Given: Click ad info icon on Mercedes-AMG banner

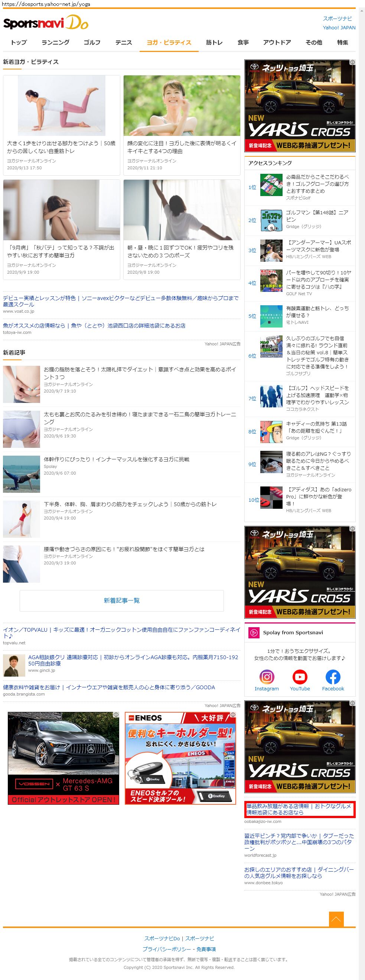Looking at the screenshot, I should pos(116,715).
